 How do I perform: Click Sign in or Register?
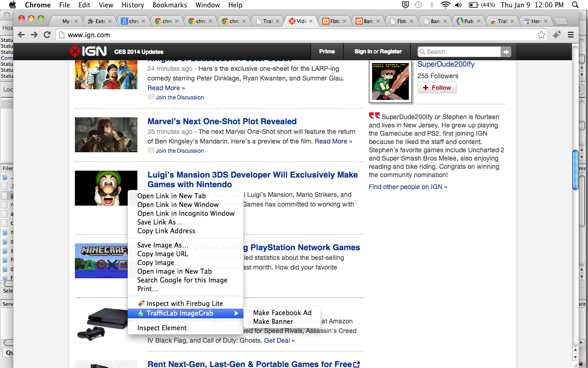[378, 52]
